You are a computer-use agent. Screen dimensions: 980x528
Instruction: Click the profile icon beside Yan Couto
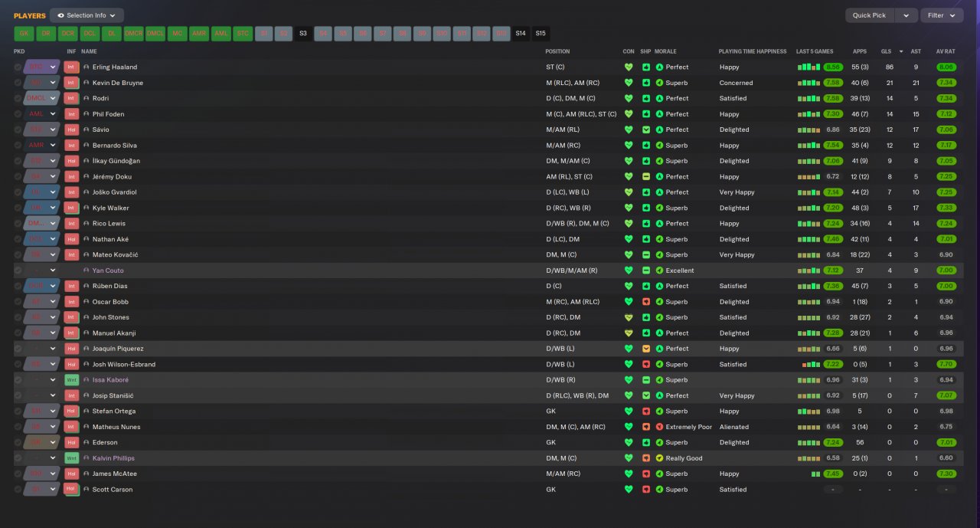[87, 271]
